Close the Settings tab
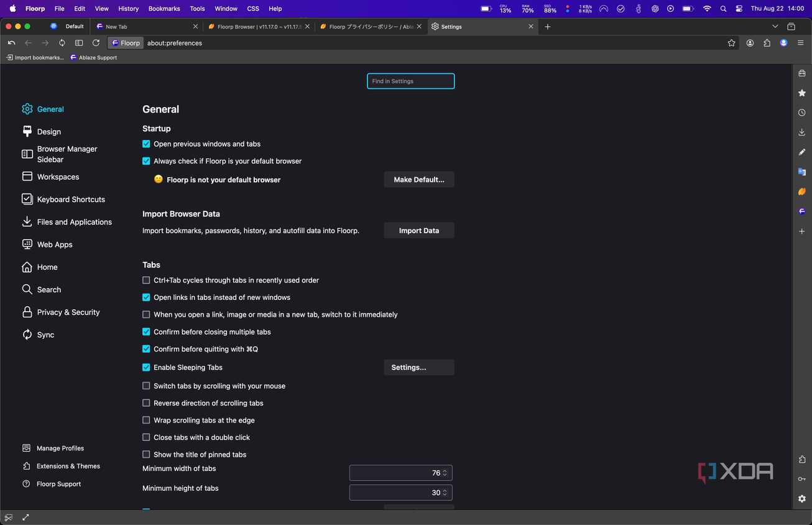 coord(531,27)
